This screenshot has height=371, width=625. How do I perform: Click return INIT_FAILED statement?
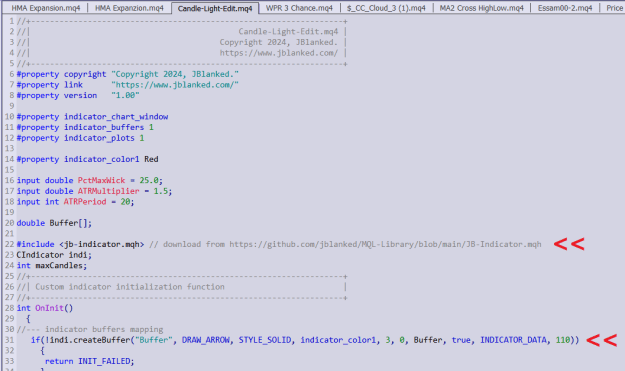pos(89,361)
